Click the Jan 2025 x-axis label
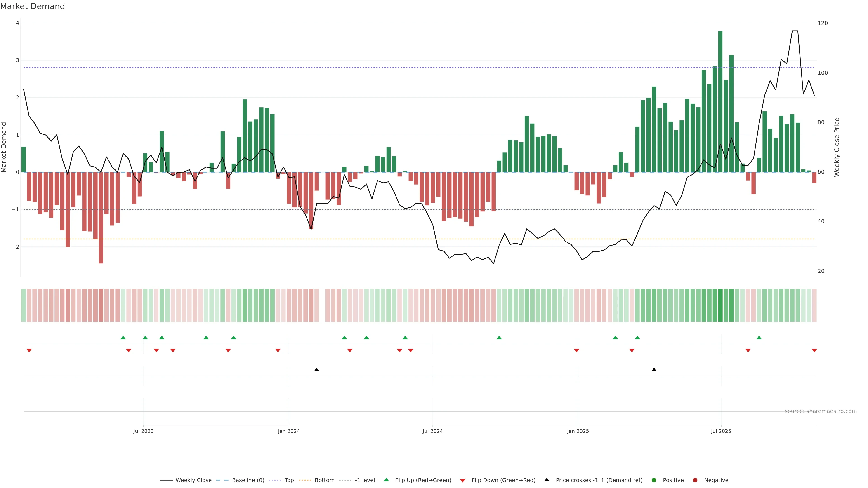This screenshot has height=488, width=868. (578, 431)
